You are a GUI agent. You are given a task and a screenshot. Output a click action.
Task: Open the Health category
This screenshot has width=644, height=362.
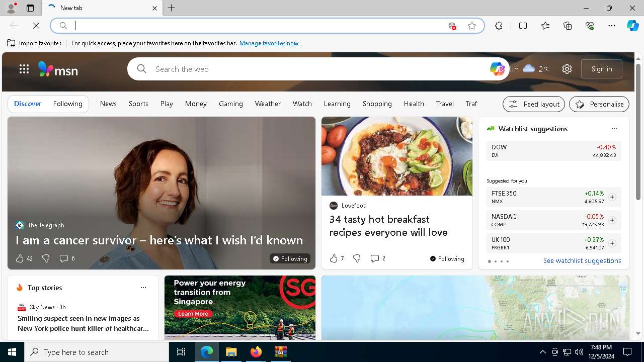point(414,104)
